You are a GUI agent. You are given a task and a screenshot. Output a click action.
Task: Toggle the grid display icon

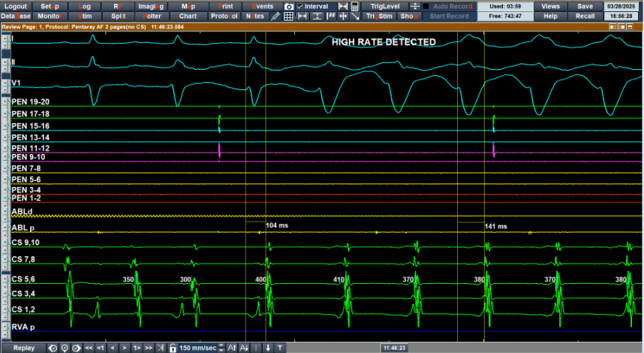pyautogui.click(x=289, y=17)
